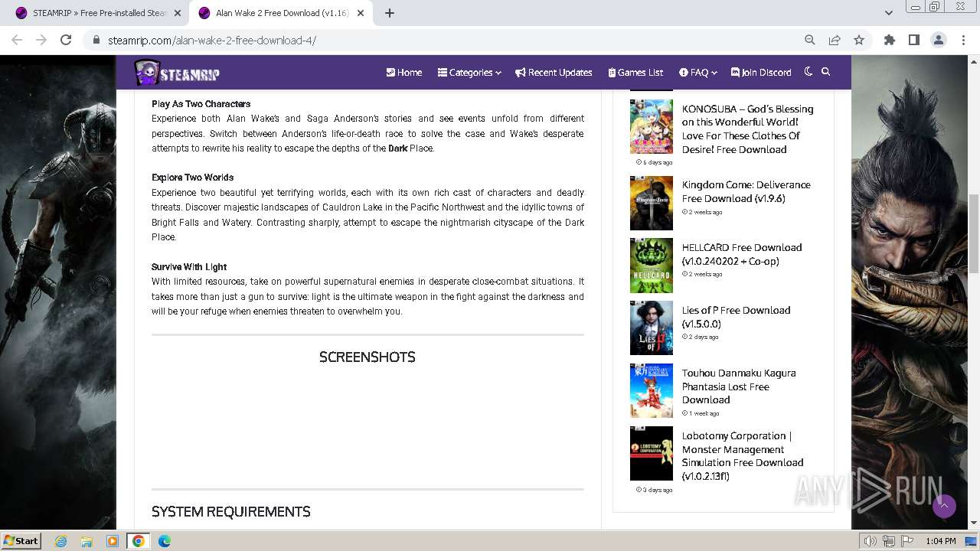Share this page icon in address bar
Screen dimensions: 980x551
pos(835,40)
